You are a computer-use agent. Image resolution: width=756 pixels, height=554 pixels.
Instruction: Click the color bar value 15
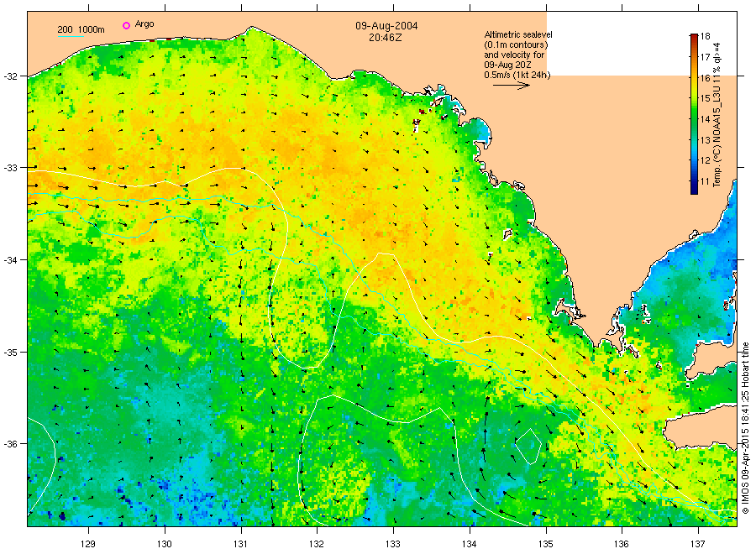coord(706,98)
